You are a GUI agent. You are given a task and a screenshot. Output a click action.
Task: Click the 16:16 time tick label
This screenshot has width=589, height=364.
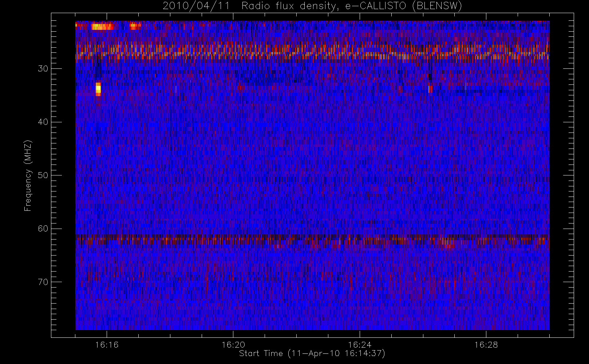107,345
